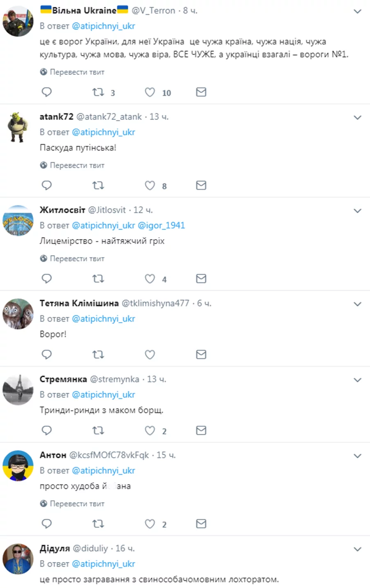Open atank72's Shrek profile avatar

pyautogui.click(x=18, y=127)
